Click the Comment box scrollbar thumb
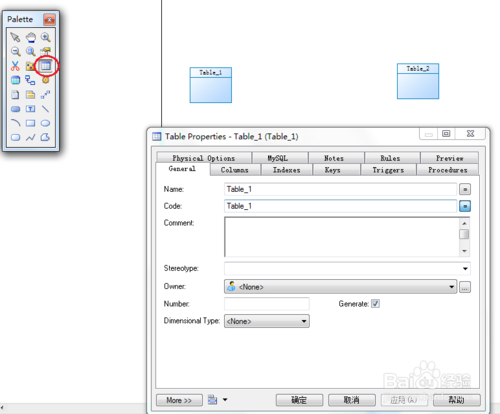This screenshot has width=500, height=414. click(464, 234)
